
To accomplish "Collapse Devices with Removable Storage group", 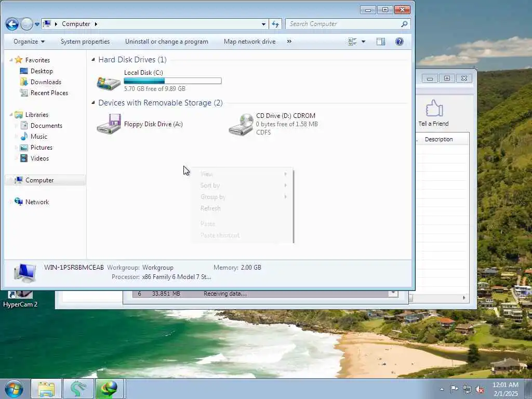I will pyautogui.click(x=94, y=103).
